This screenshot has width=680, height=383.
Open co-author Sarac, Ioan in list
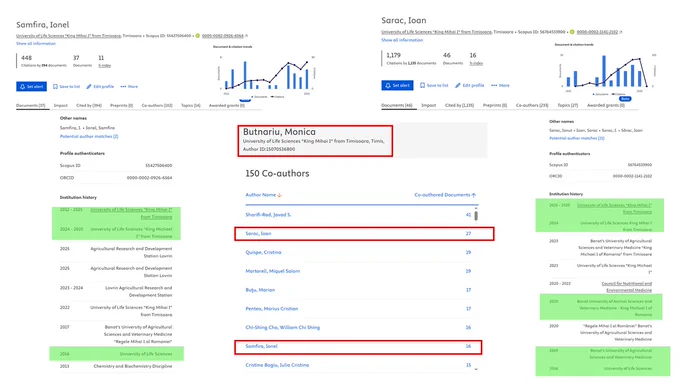(x=258, y=233)
